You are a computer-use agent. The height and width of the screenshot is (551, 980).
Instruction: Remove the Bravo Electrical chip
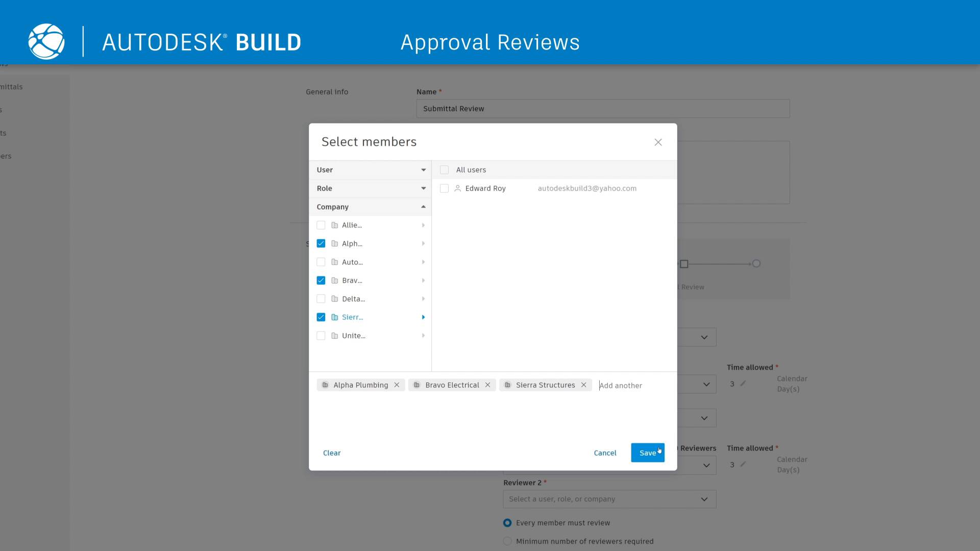[x=487, y=385]
